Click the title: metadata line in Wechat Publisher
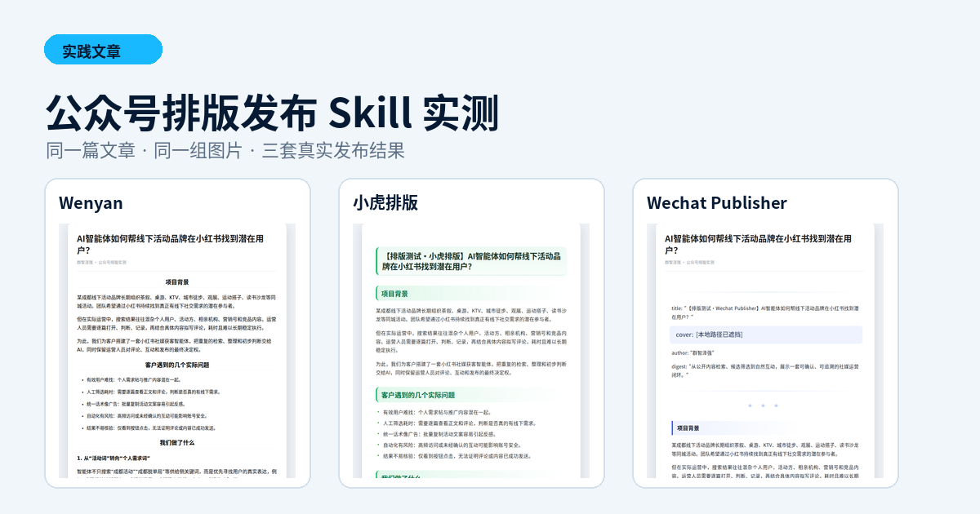Screen dimensions: 980x514 766,312
